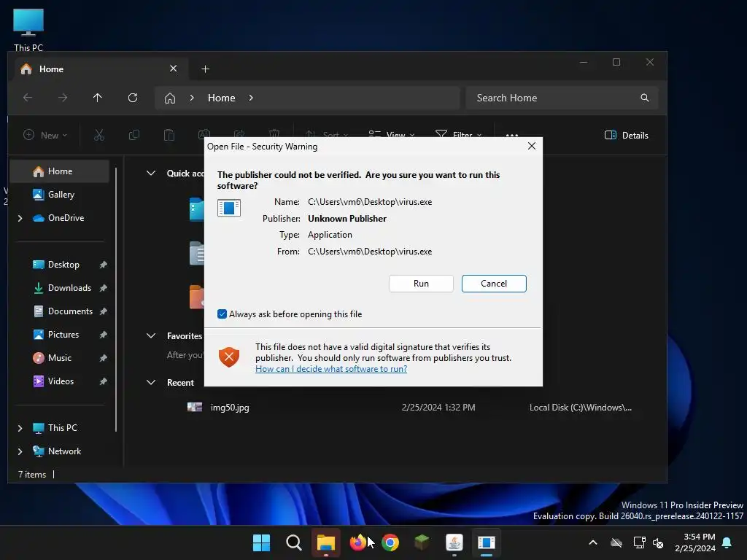Image resolution: width=747 pixels, height=560 pixels.
Task: Click the Minecraft block taskbar icon
Action: (422, 542)
